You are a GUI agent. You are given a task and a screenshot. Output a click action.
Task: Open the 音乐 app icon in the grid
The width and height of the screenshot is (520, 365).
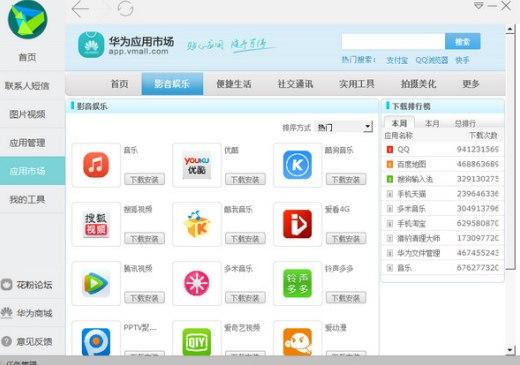[x=96, y=165]
